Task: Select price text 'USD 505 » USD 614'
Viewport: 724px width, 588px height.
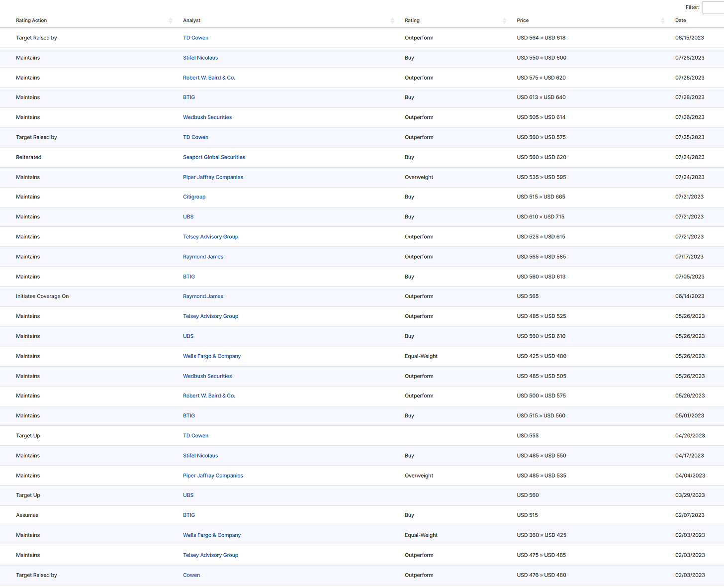Action: [x=541, y=117]
